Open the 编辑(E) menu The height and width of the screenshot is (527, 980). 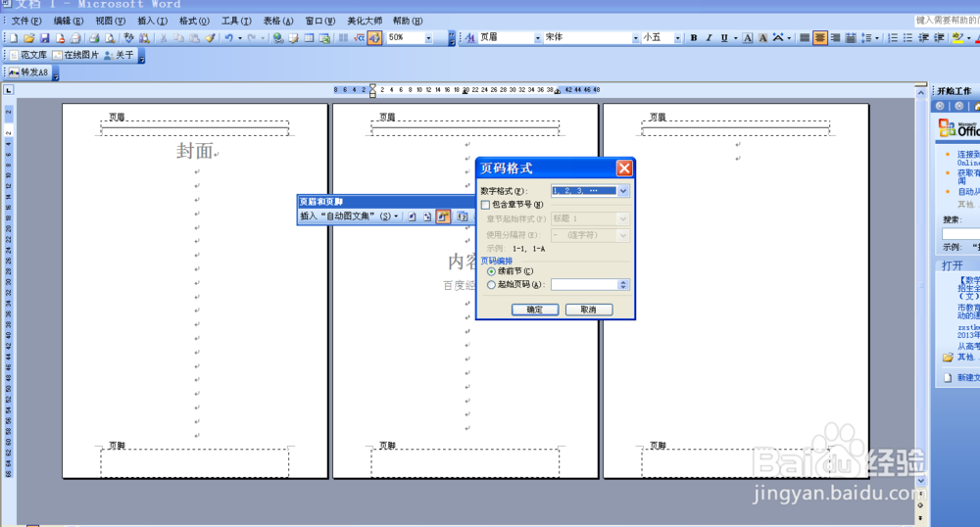coord(69,22)
